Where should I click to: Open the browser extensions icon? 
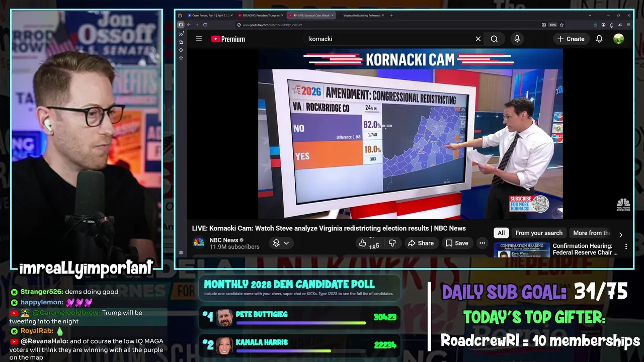[611, 25]
